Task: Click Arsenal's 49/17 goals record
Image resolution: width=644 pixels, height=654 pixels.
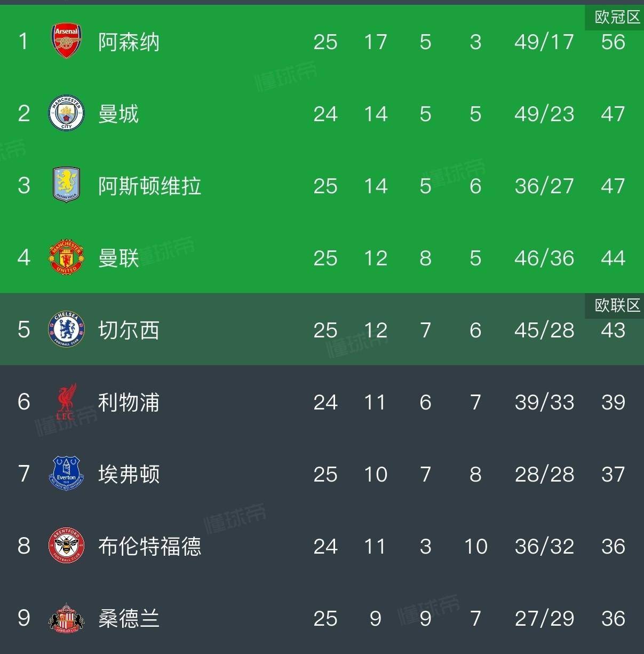Action: click(544, 42)
